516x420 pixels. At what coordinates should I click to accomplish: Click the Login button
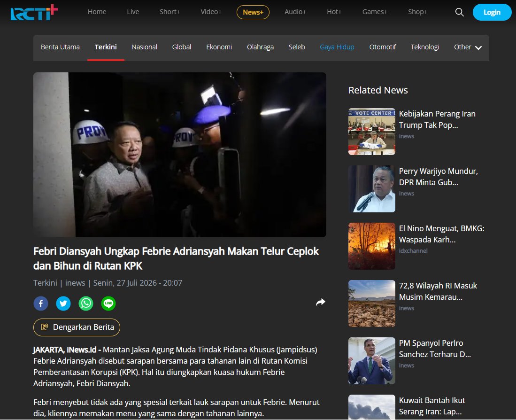point(492,12)
